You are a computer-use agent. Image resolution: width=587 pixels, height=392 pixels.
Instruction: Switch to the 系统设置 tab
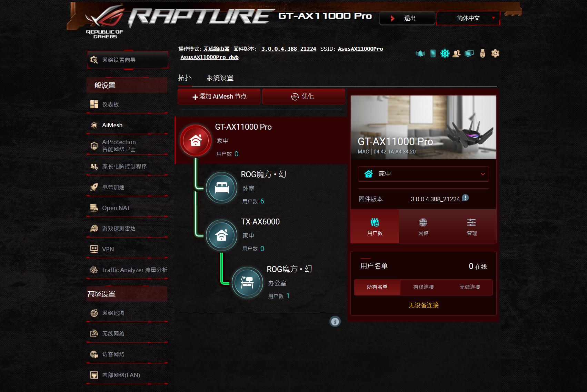click(220, 78)
